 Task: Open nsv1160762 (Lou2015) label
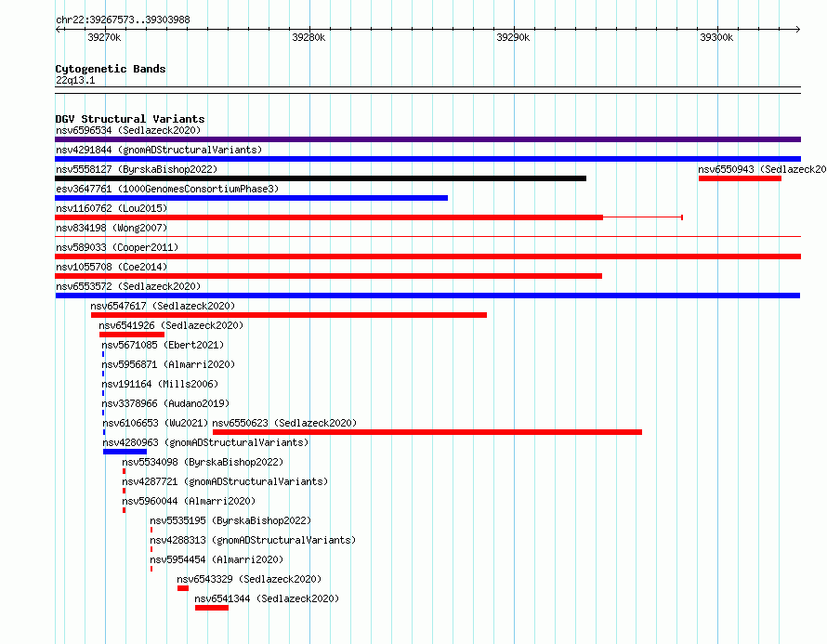[x=112, y=208]
